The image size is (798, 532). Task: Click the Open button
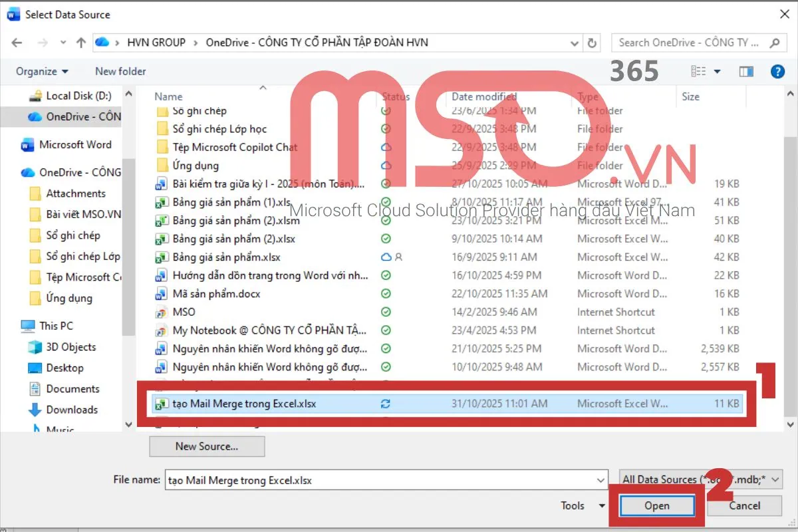656,505
